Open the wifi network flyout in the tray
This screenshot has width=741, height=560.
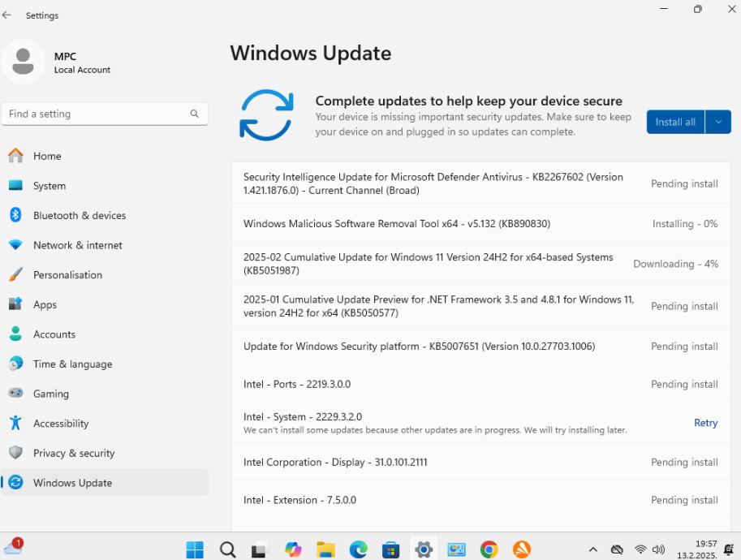point(640,549)
